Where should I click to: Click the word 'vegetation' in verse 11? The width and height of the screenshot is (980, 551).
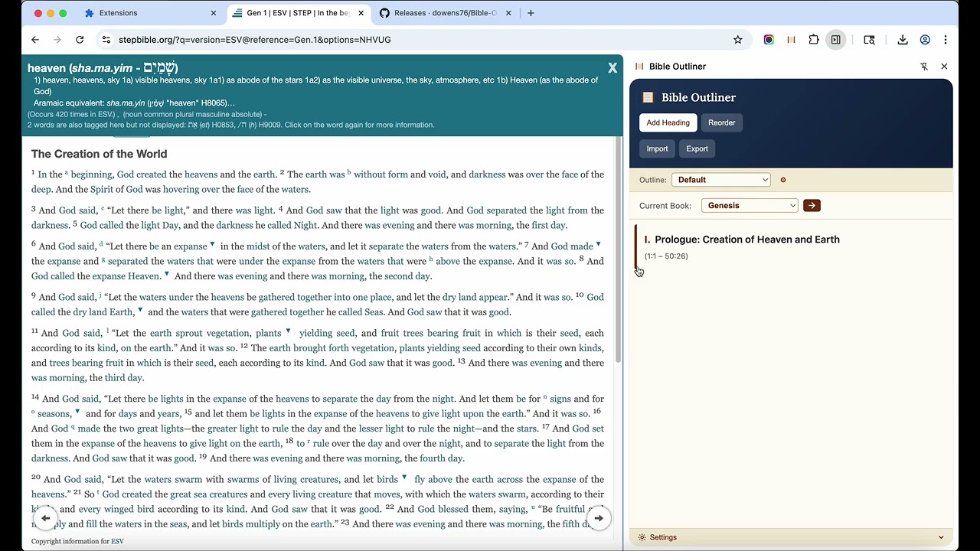(x=228, y=334)
